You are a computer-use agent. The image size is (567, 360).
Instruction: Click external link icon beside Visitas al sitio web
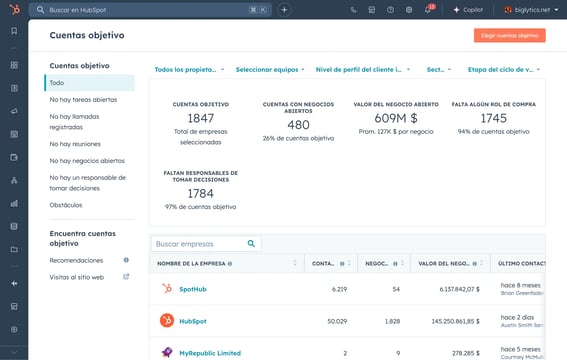(x=126, y=277)
